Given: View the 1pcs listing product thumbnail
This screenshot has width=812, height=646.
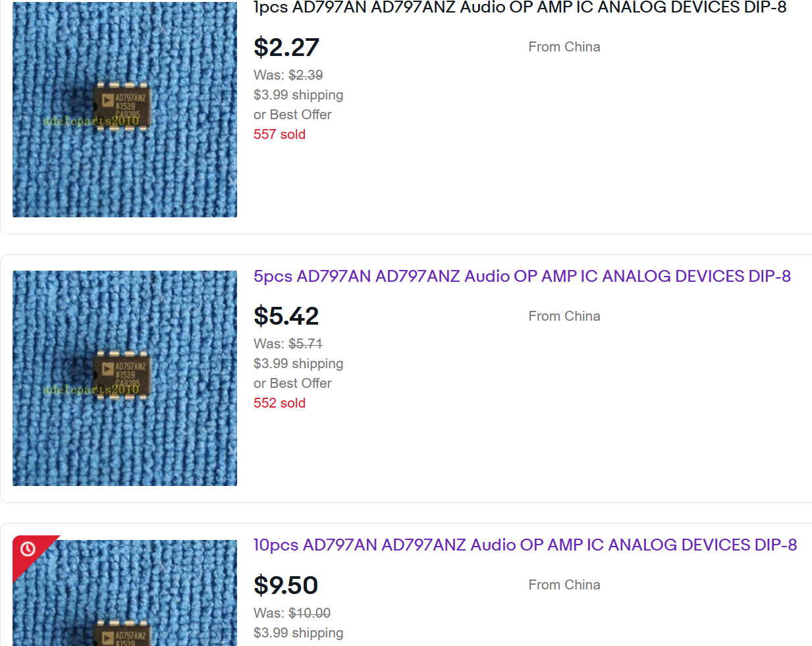Looking at the screenshot, I should coord(125,109).
